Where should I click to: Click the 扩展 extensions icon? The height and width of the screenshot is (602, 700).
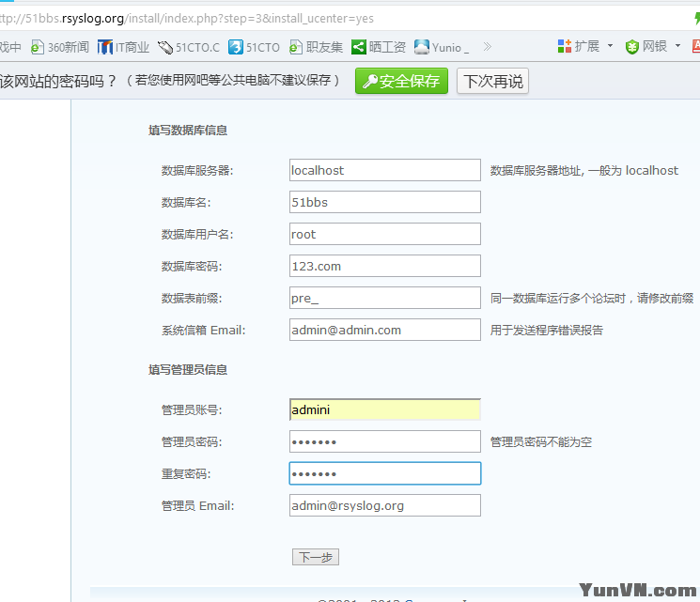click(565, 46)
